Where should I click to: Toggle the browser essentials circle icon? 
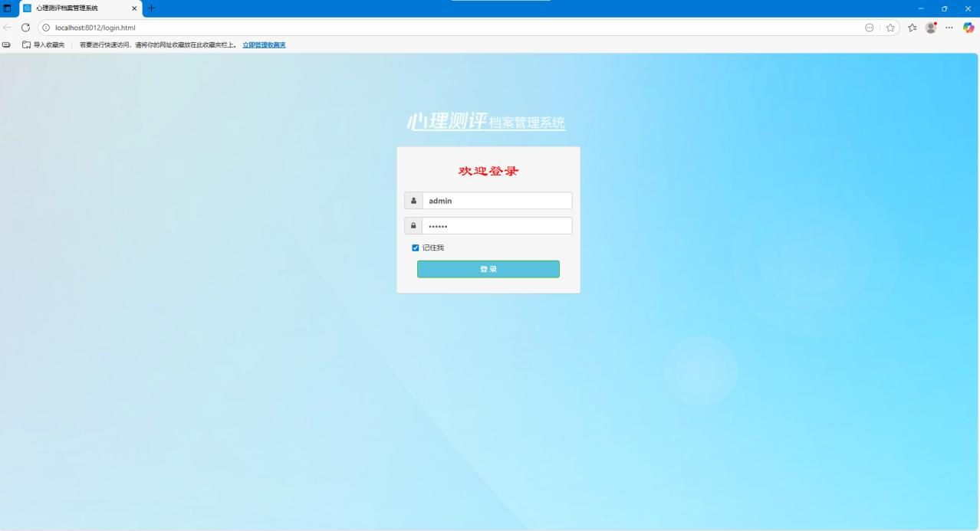(x=870, y=27)
